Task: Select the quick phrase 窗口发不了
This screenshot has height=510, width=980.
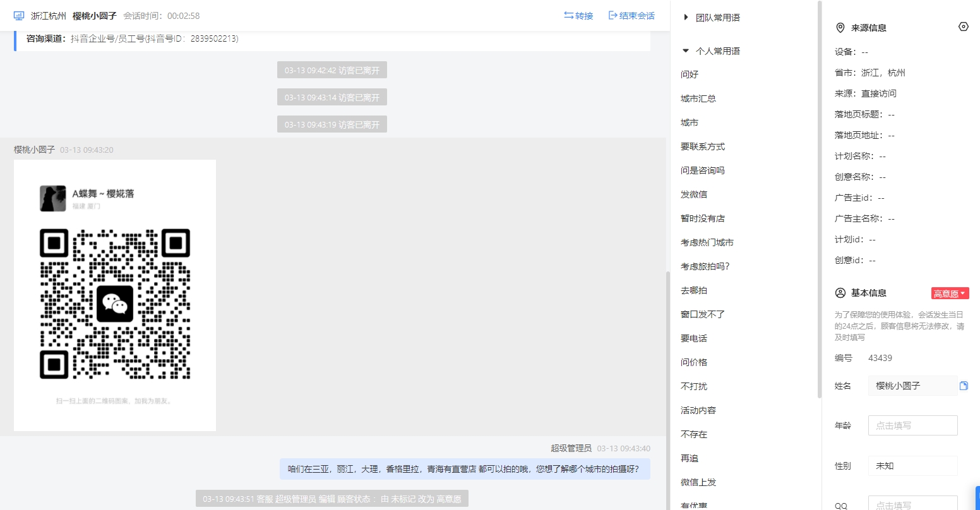Action: tap(703, 314)
